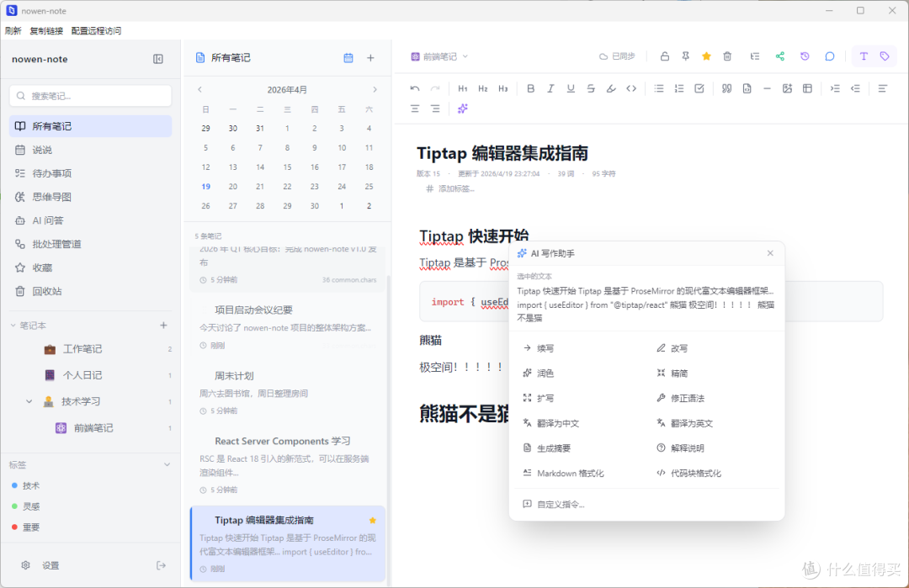Add a new notebook with plus
Viewport: 909px width, 588px height.
[163, 326]
